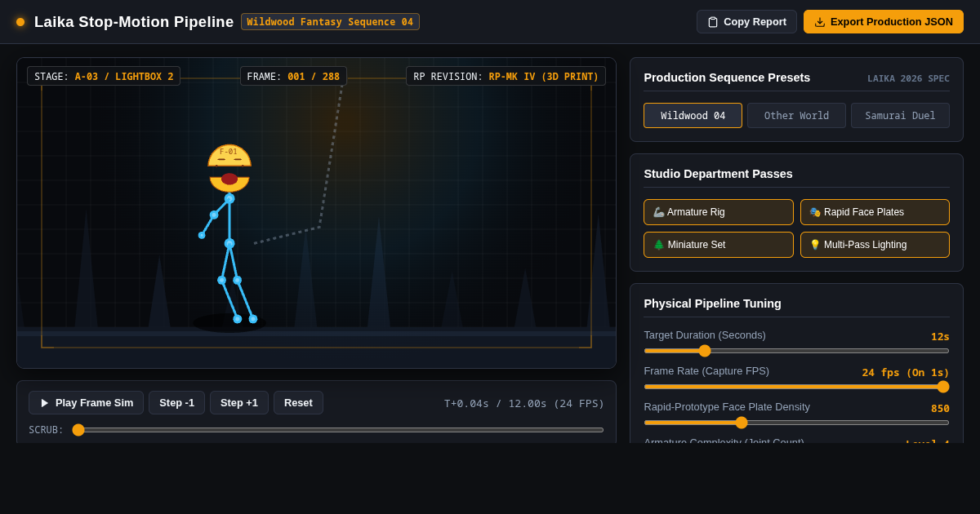This screenshot has height=514, width=980.
Task: Click the Wildwood Fantasy Sequence 04 badge
Action: tap(330, 22)
